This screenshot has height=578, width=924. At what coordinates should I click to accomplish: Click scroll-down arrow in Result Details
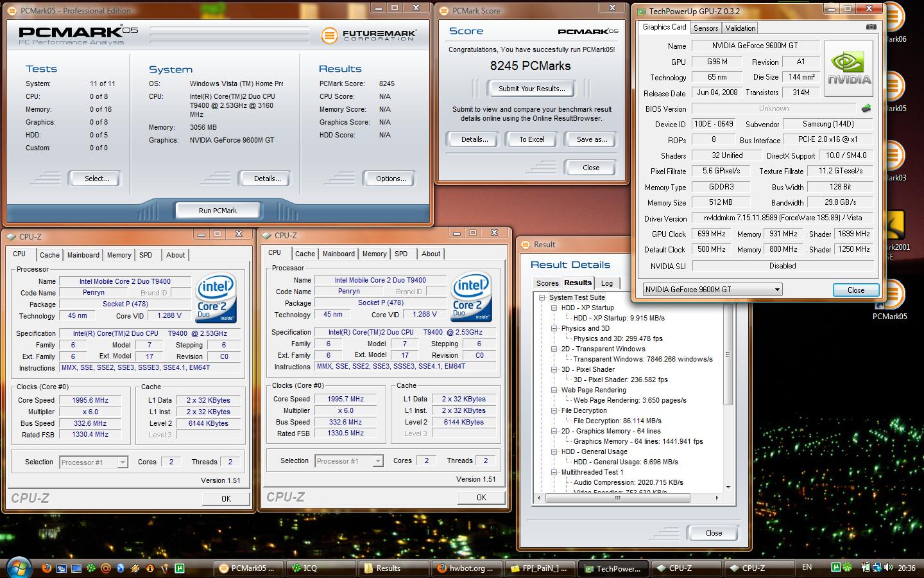pos(728,487)
